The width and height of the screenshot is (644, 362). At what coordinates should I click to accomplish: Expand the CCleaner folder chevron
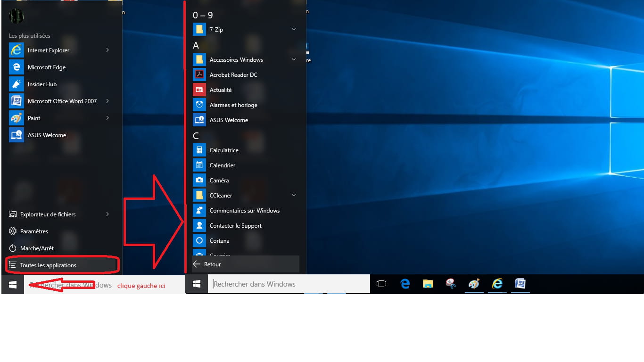(x=294, y=195)
